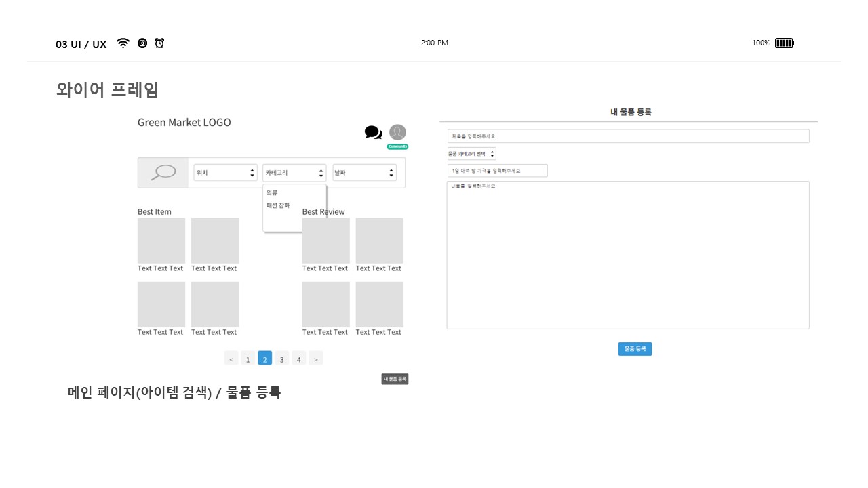The image size is (868, 488).
Task: Open the 물품 카테고리 선택 selector
Action: 471,153
